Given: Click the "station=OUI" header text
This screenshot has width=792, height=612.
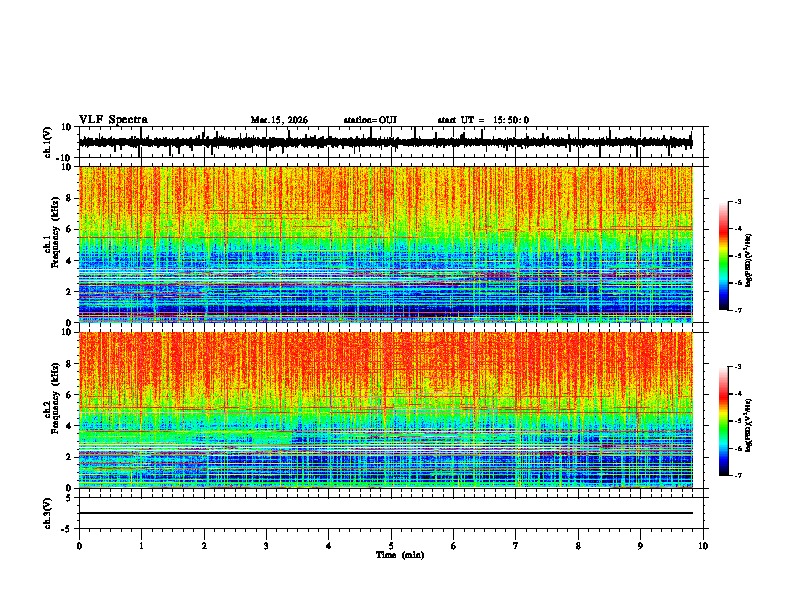Looking at the screenshot, I should click(370, 120).
